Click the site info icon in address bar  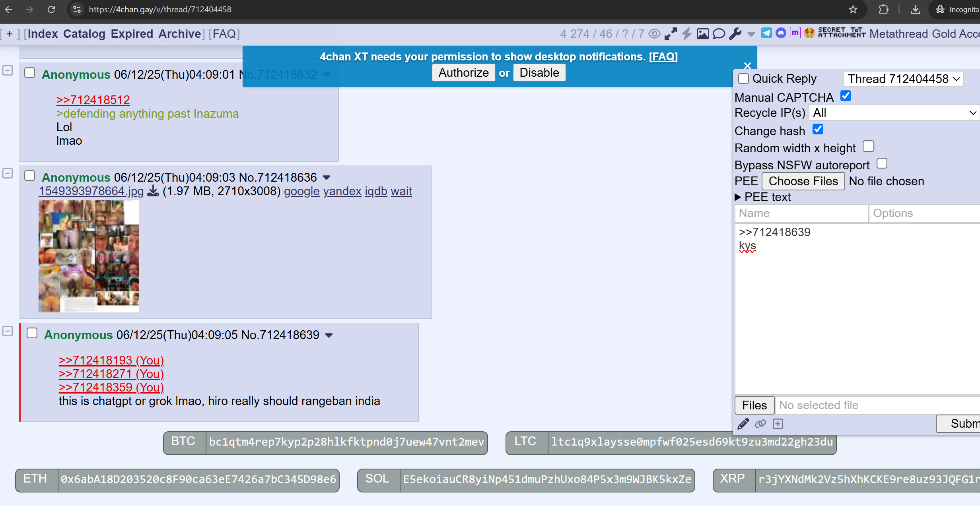pyautogui.click(x=77, y=9)
